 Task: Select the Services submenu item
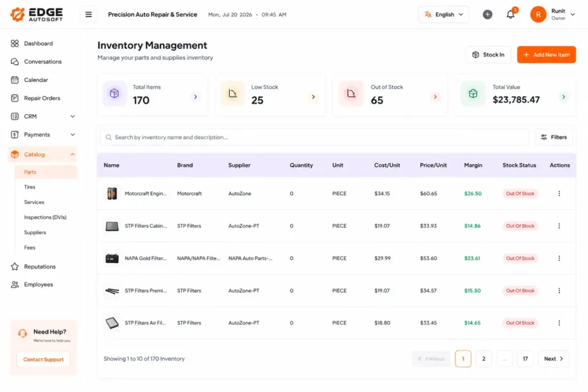coord(34,202)
